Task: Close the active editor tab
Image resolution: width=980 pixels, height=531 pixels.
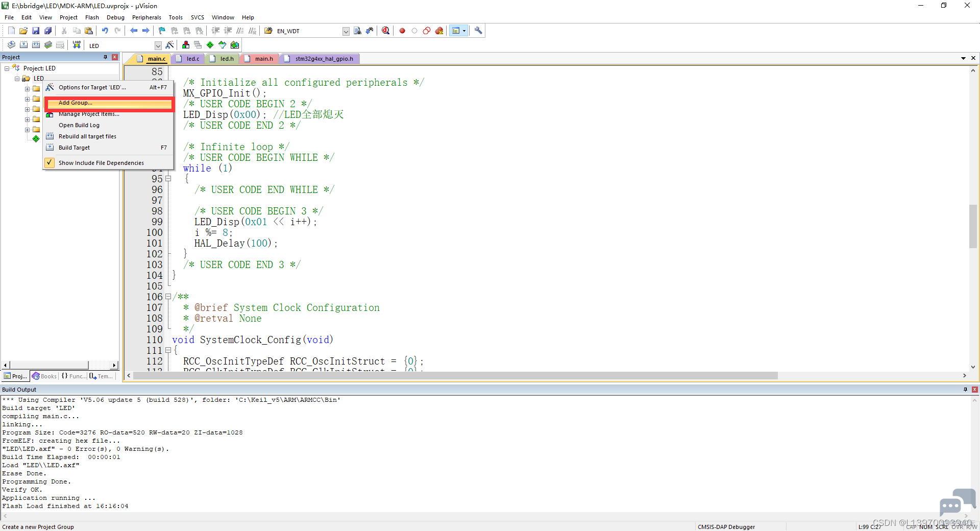Action: pyautogui.click(x=973, y=58)
